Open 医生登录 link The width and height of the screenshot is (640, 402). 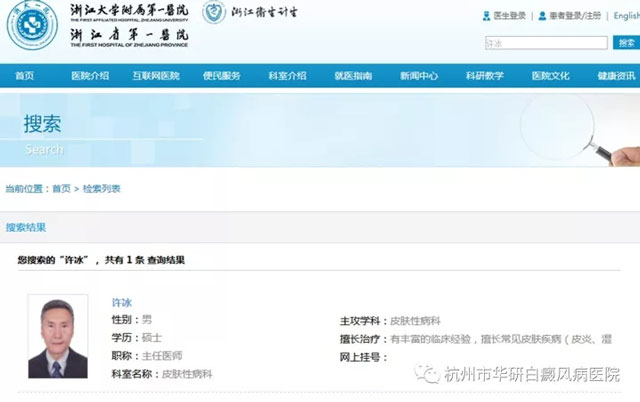(509, 16)
